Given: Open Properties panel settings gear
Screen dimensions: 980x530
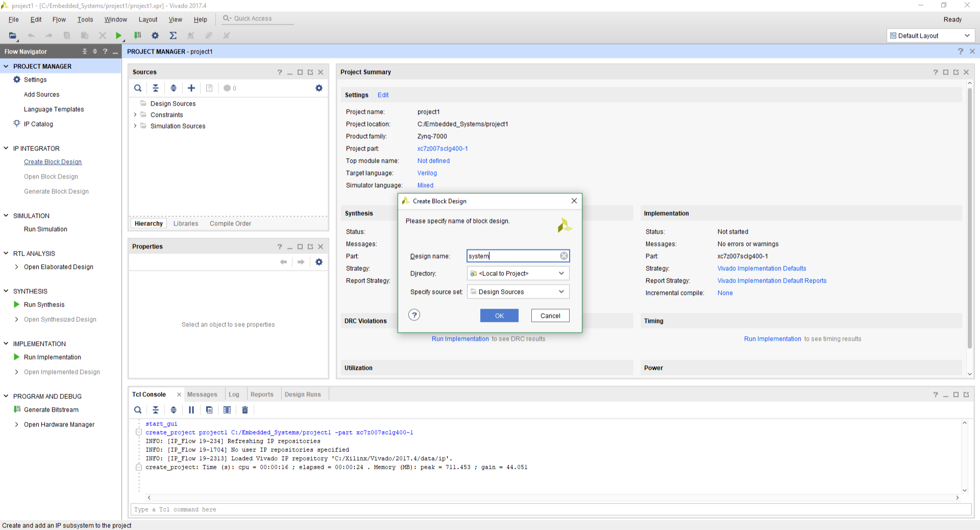Looking at the screenshot, I should [319, 262].
